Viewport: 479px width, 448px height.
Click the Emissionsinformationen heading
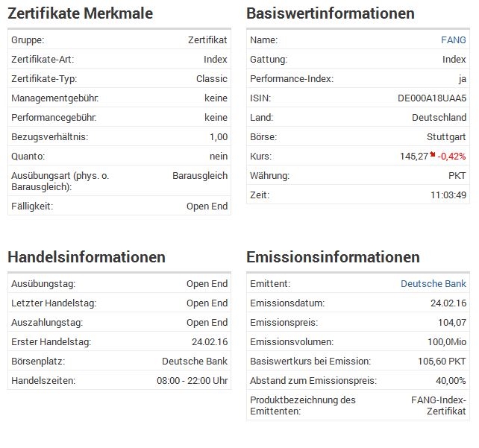point(333,257)
